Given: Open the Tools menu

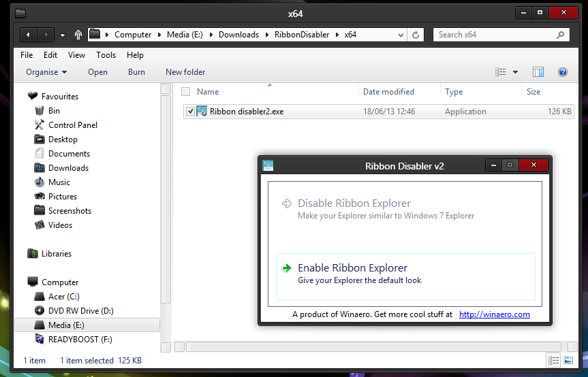Looking at the screenshot, I should click(x=106, y=55).
